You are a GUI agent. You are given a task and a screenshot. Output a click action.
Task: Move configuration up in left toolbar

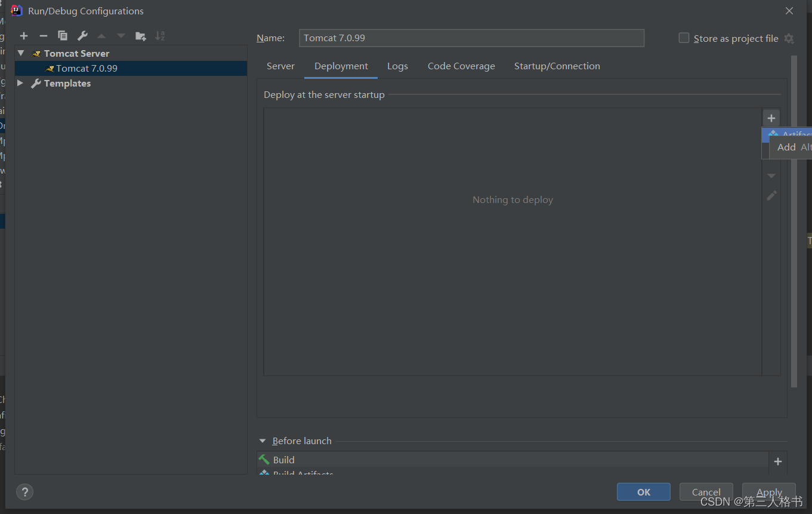coord(101,36)
